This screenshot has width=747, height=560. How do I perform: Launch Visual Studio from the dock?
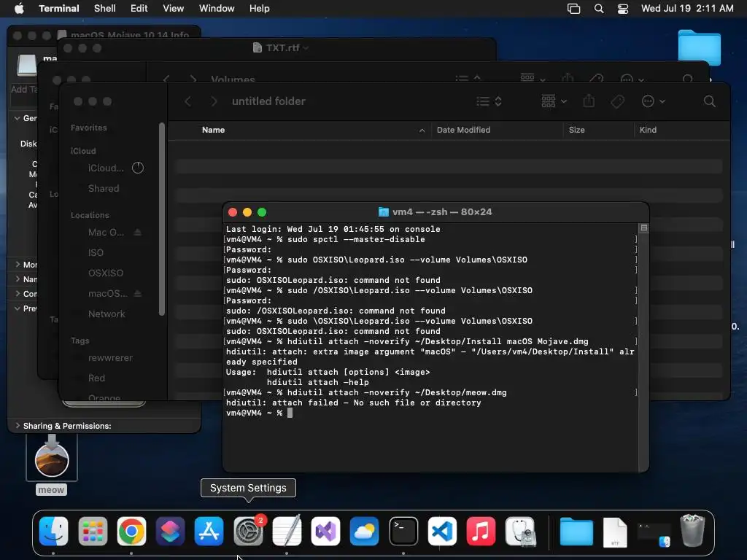(x=325, y=531)
